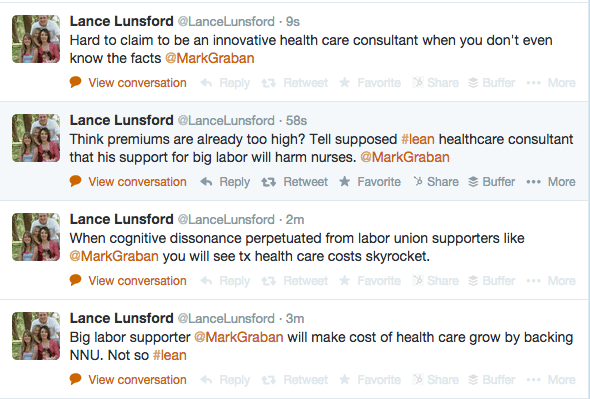This screenshot has height=399, width=590.
Task: Open More options on the 9s tweet
Action: pos(551,83)
